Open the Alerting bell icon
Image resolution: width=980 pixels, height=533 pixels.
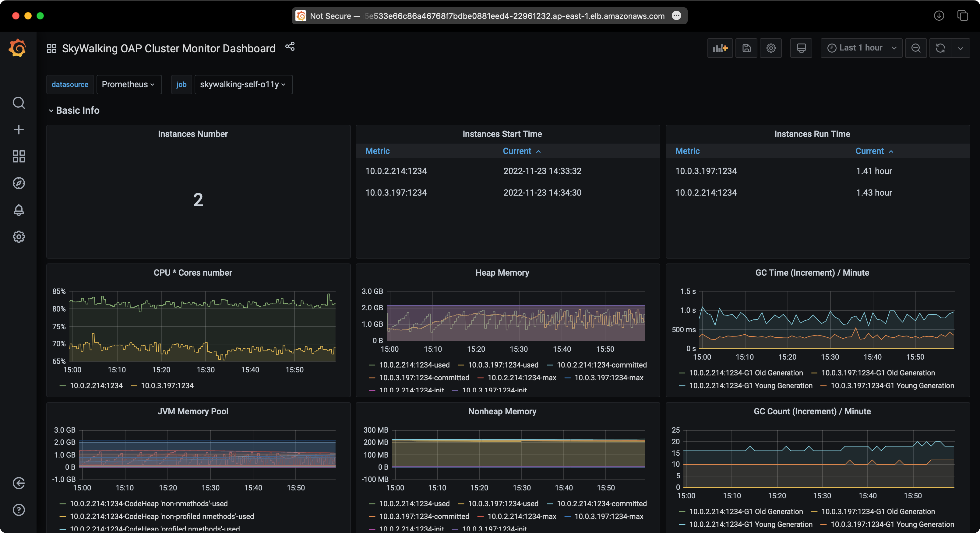[x=19, y=210]
